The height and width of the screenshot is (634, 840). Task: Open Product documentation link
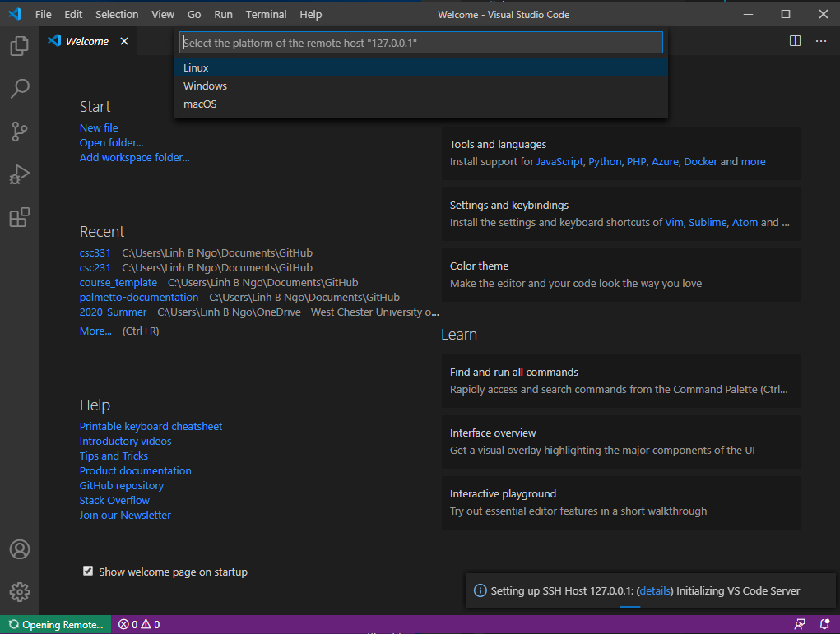[x=136, y=470]
